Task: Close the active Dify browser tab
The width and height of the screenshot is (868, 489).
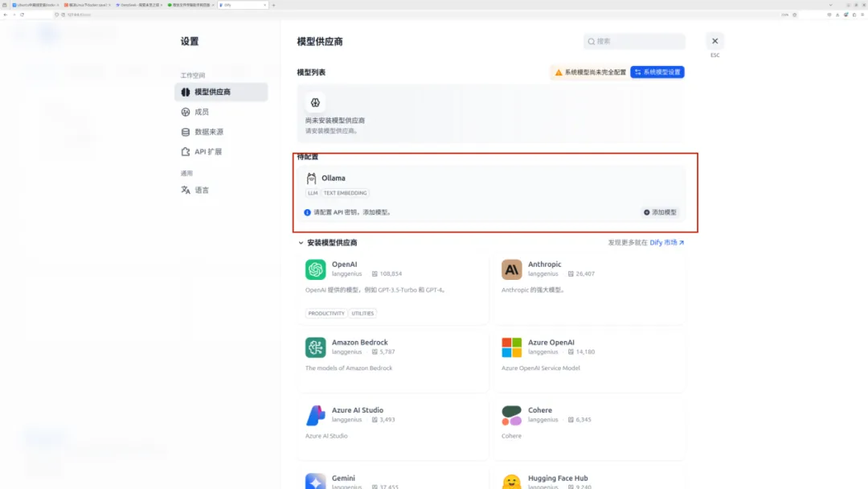Action: tap(264, 5)
